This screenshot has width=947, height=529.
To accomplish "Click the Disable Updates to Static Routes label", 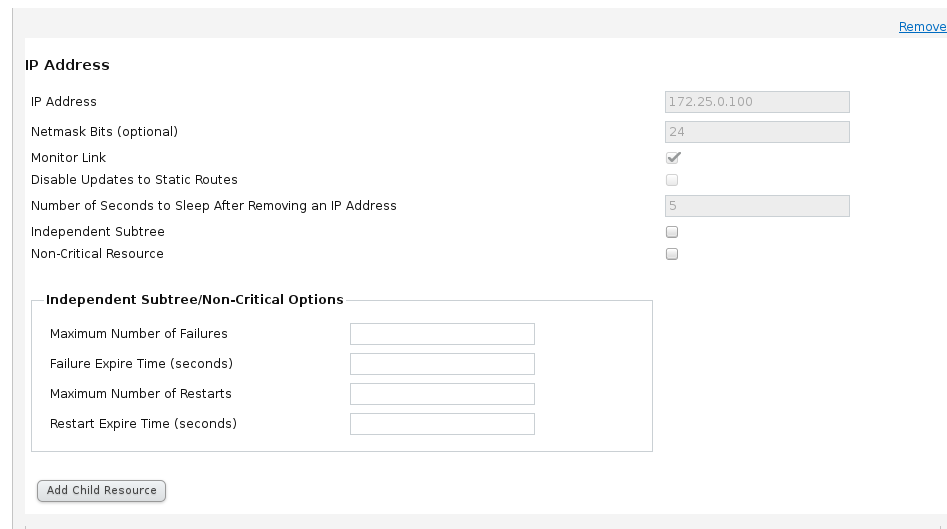I will point(134,180).
